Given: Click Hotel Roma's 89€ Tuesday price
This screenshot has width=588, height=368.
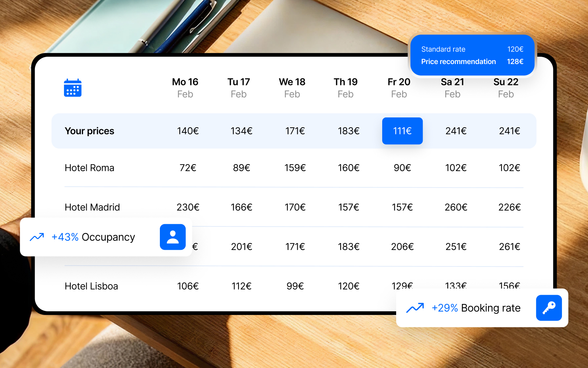Looking at the screenshot, I should point(241,168).
